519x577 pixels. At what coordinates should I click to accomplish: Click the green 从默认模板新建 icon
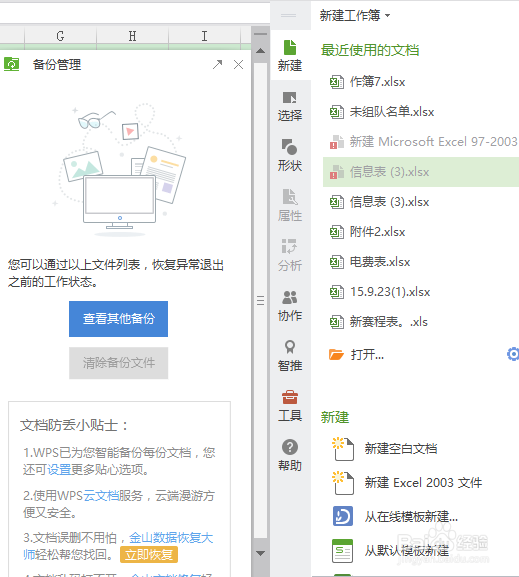coord(342,551)
